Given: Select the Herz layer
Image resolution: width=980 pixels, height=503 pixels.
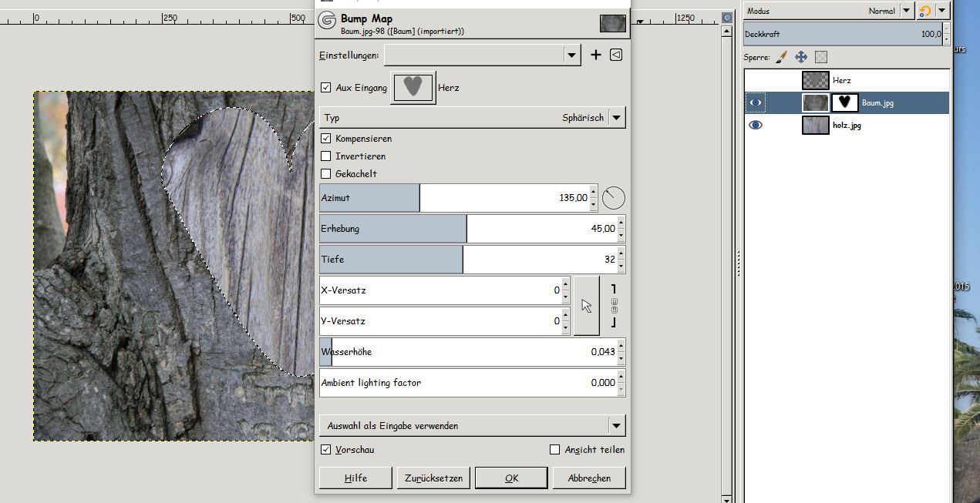Looking at the screenshot, I should pyautogui.click(x=841, y=80).
